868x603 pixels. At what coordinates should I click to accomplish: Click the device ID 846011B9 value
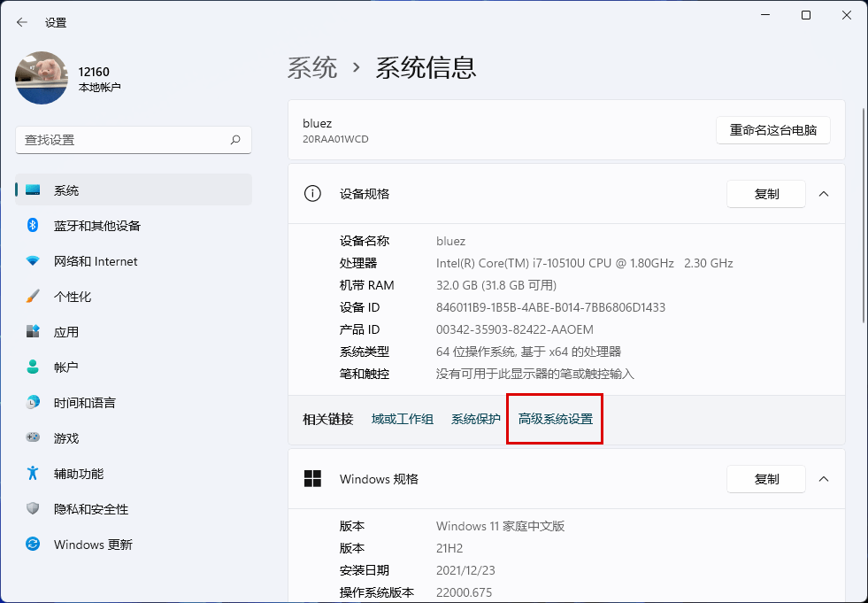click(x=551, y=307)
